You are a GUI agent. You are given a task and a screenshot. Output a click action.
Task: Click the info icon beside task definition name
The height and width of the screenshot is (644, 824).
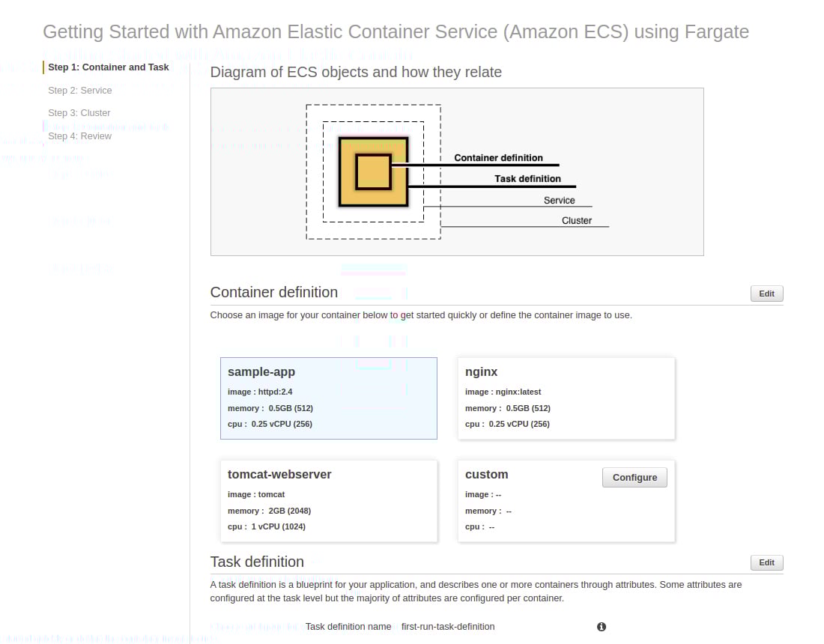pos(602,627)
